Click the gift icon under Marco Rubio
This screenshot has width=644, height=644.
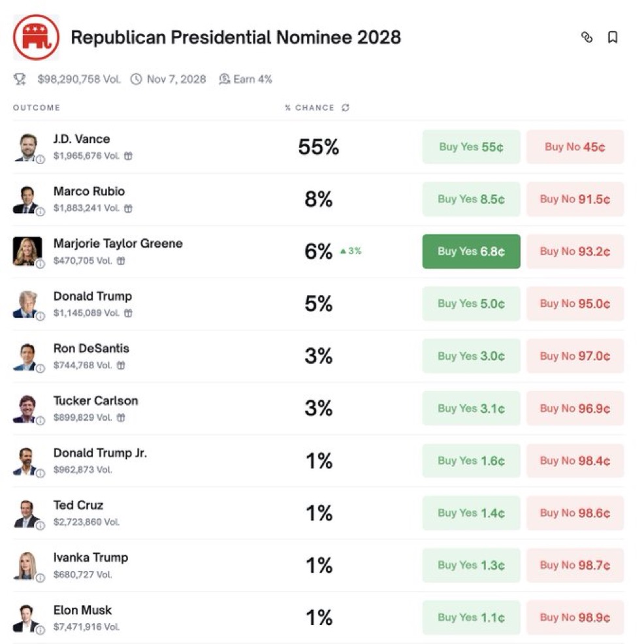pyautogui.click(x=129, y=208)
